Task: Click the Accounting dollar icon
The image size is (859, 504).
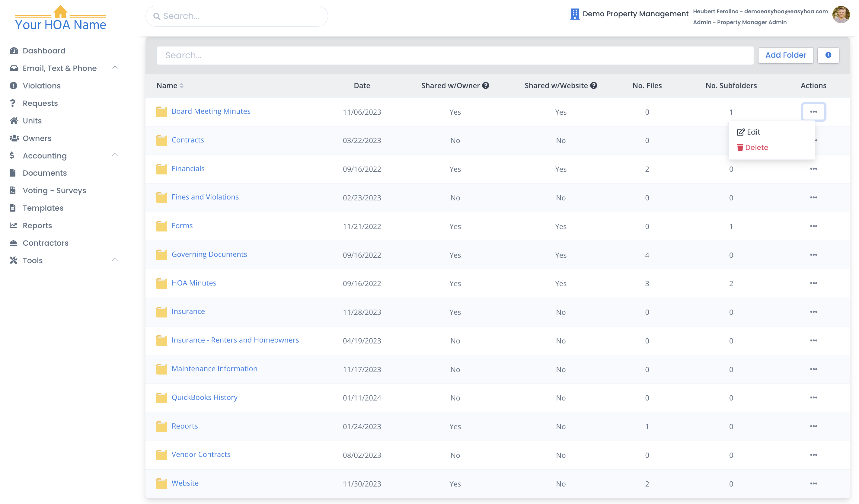Action: pos(12,155)
